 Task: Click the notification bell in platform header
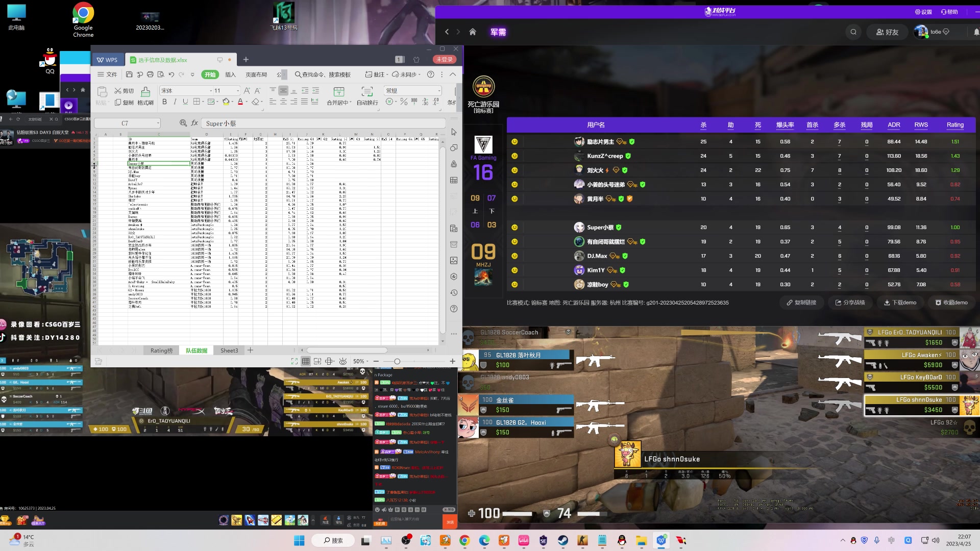coord(976,32)
